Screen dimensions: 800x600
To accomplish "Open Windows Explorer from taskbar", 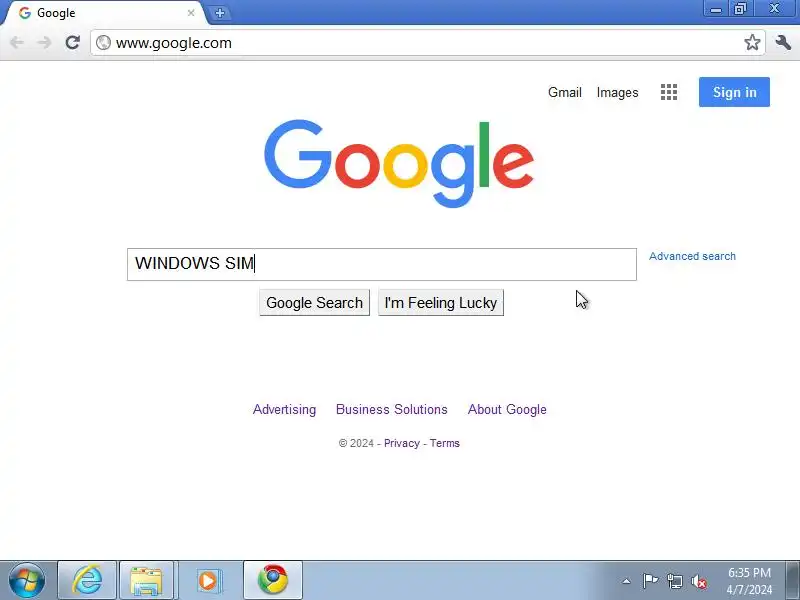I will coord(147,581).
